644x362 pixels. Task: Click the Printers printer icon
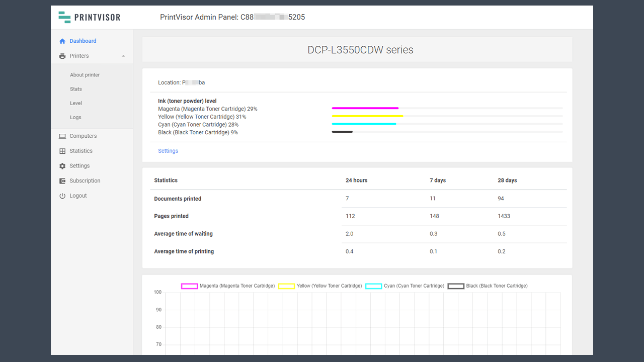point(62,56)
